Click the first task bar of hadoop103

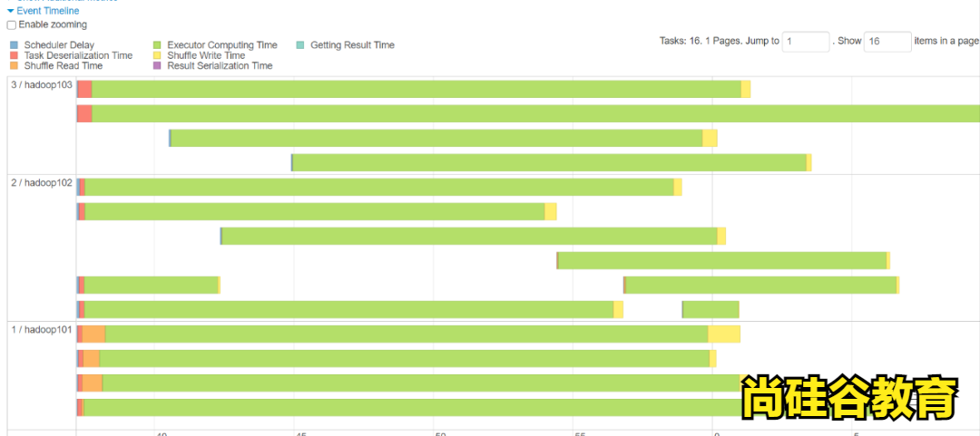416,89
